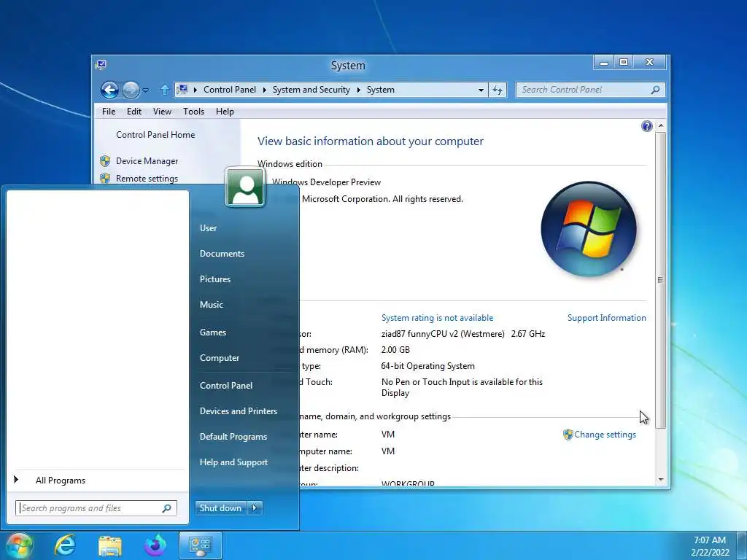
Task: Open File Explorer from the taskbar
Action: coord(110,545)
